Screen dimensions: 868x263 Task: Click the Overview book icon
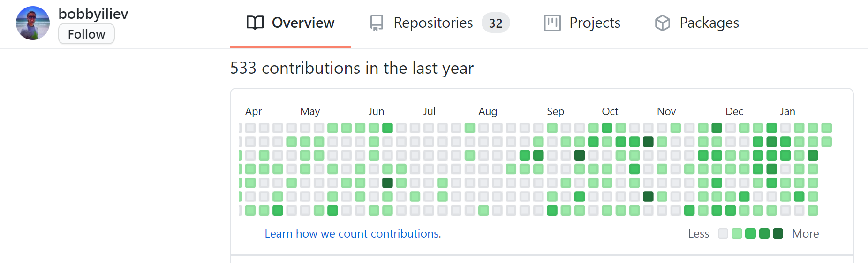pos(255,23)
